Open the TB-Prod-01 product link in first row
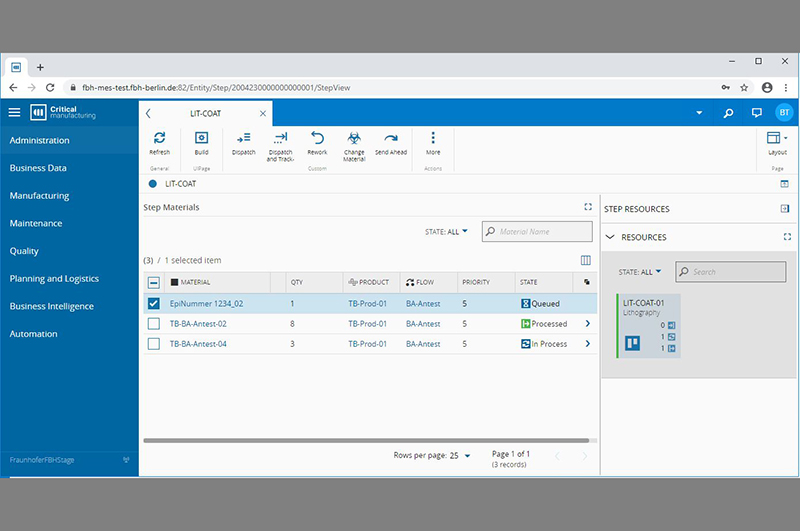The height and width of the screenshot is (531, 800). click(x=367, y=303)
